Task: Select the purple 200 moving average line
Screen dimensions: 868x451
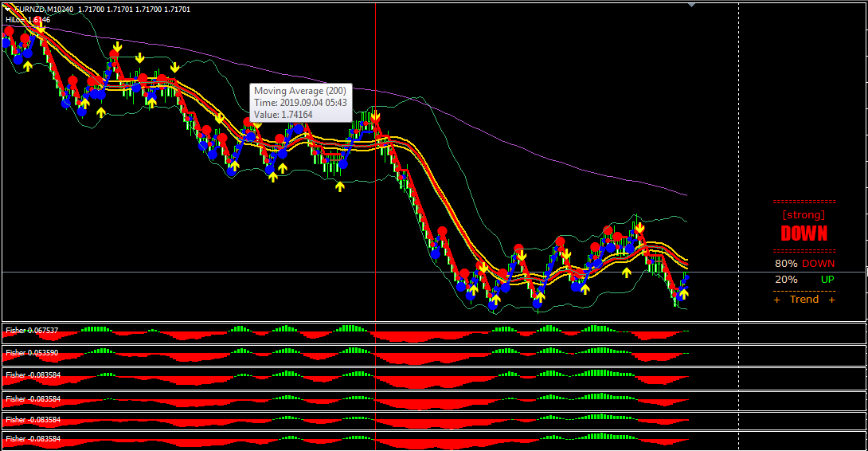Action: pos(557,157)
